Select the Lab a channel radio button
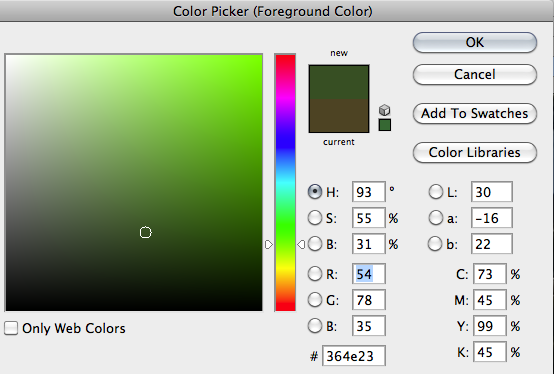Screen dimensions: 554x374 point(436,218)
